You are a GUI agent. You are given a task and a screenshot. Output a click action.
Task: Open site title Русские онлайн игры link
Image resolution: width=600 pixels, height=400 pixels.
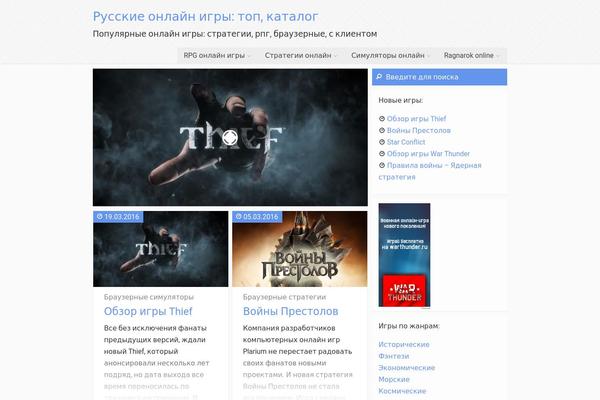(205, 16)
